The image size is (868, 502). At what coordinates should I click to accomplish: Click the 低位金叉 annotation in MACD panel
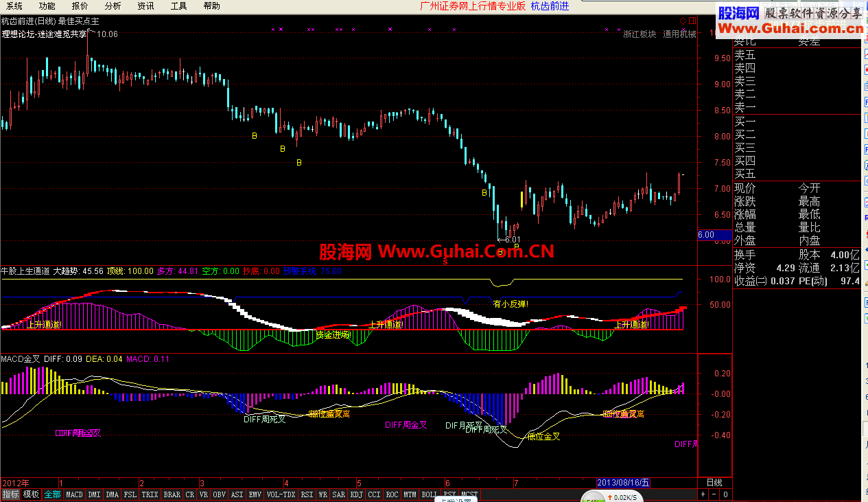pos(543,436)
